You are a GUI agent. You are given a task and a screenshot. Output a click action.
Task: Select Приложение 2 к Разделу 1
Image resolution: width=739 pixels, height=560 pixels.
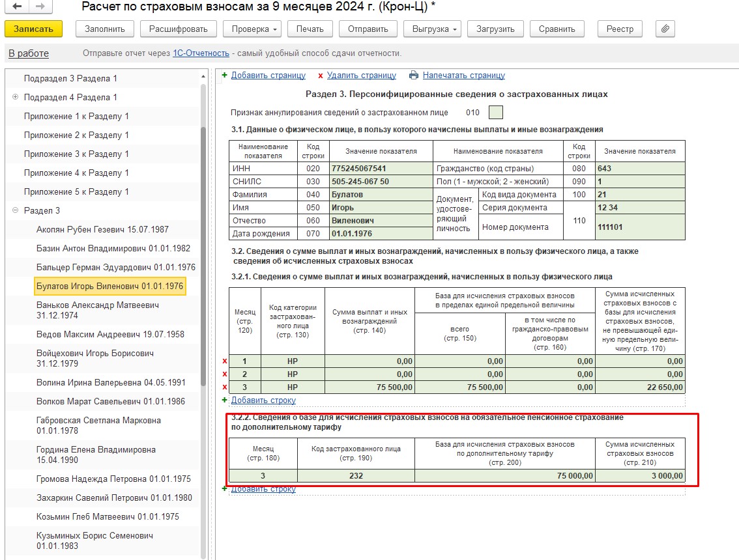click(76, 135)
